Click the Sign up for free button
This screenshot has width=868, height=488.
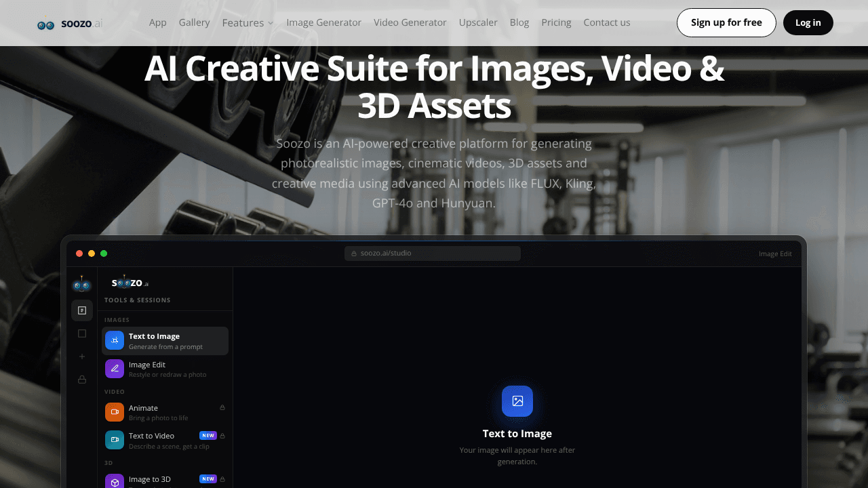click(726, 22)
